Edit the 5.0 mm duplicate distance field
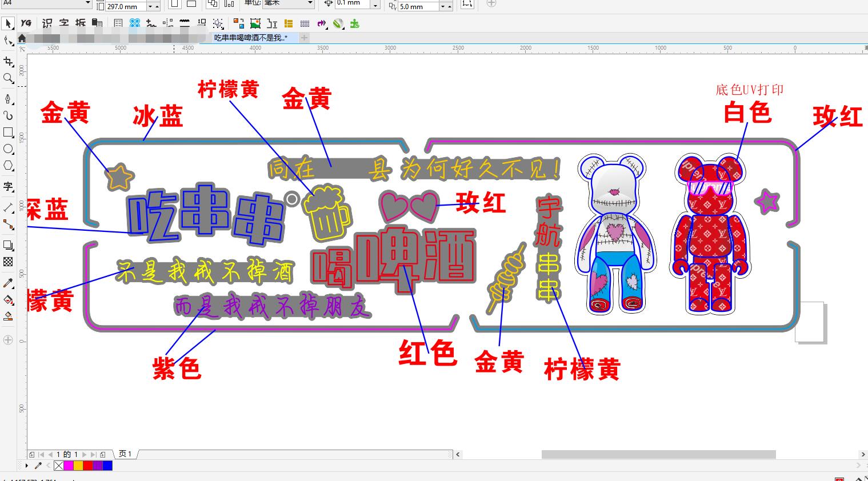This screenshot has height=481, width=868. click(x=418, y=7)
